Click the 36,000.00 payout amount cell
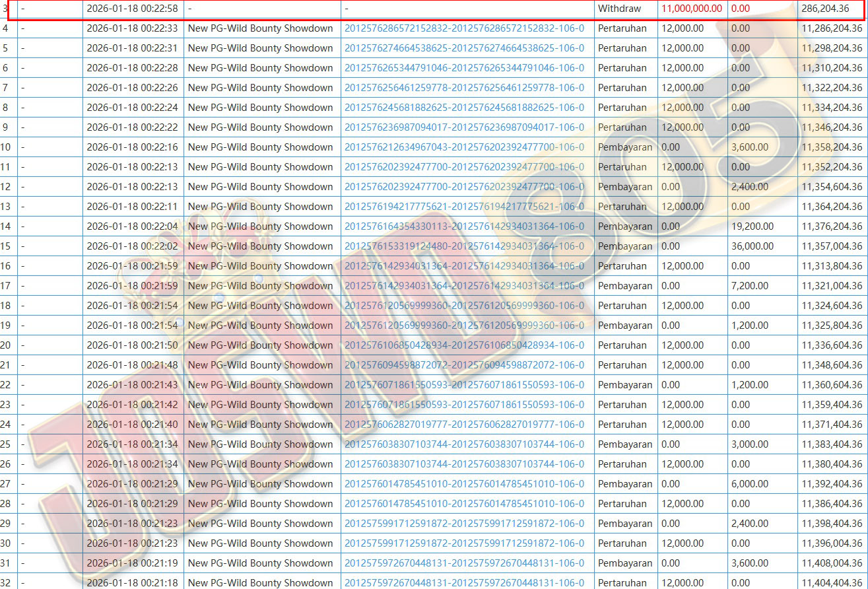The width and height of the screenshot is (868, 589). pyautogui.click(x=752, y=246)
